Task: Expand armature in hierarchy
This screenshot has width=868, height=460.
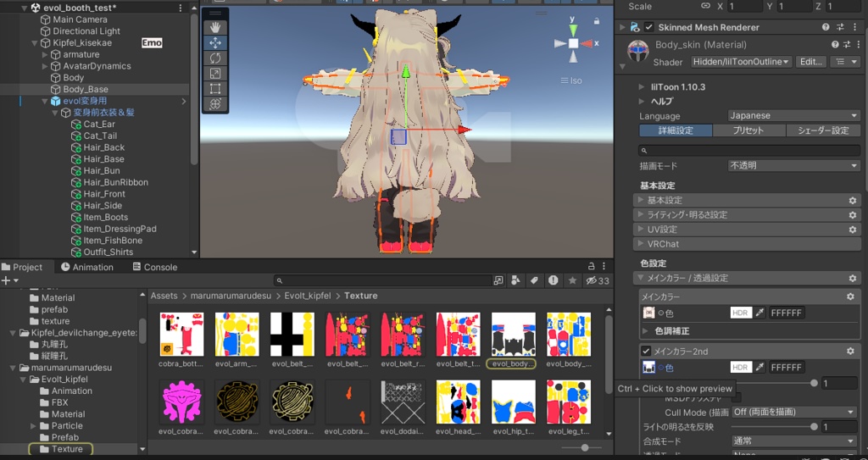Action: [x=45, y=55]
